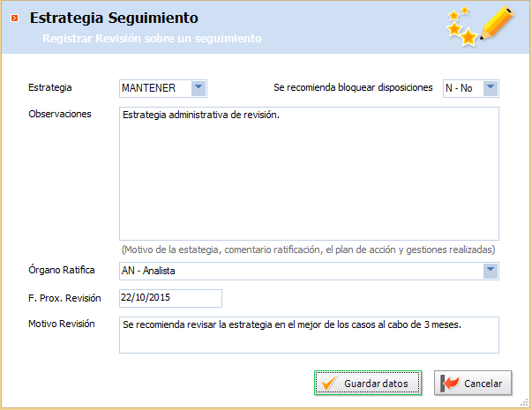Click the Motivo Revisión label
The height and width of the screenshot is (410, 532).
pyautogui.click(x=62, y=324)
